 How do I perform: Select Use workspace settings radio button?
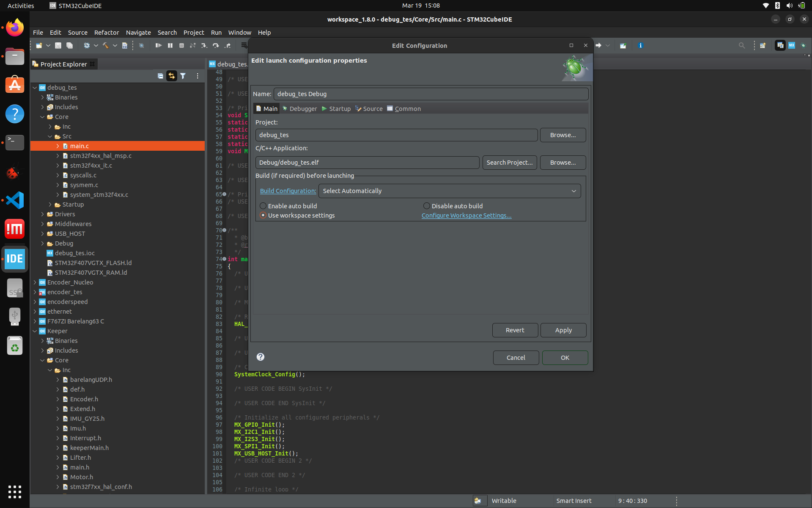tap(263, 215)
